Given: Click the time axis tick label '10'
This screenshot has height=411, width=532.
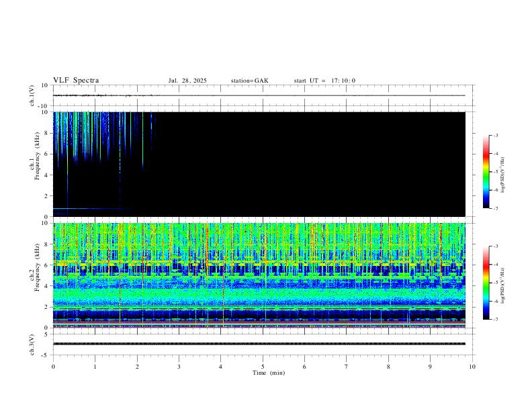Looking at the screenshot, I should [472, 367].
